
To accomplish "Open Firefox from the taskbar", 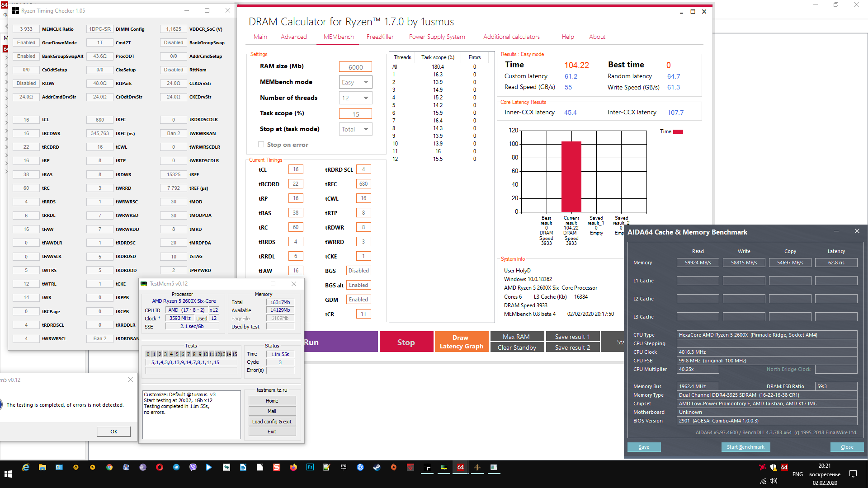I will pyautogui.click(x=293, y=467).
